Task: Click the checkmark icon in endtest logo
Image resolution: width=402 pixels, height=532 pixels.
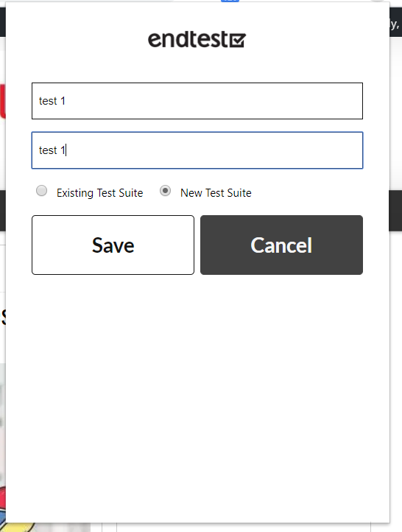Action: point(237,40)
